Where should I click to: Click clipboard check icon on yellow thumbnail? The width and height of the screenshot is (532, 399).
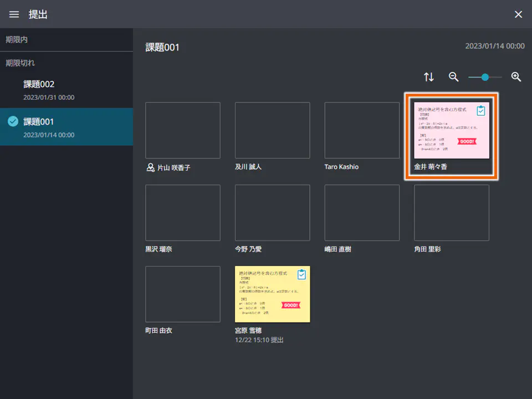click(301, 274)
